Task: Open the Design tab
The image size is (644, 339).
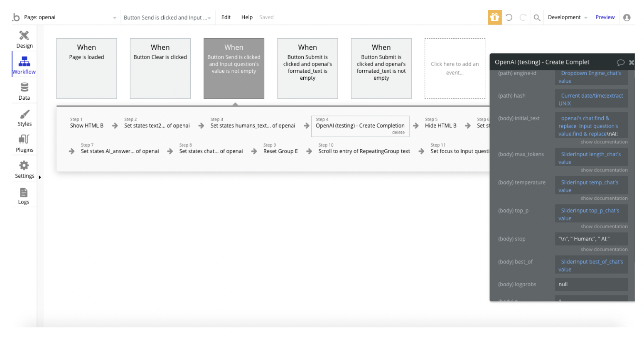Action: coord(25,39)
